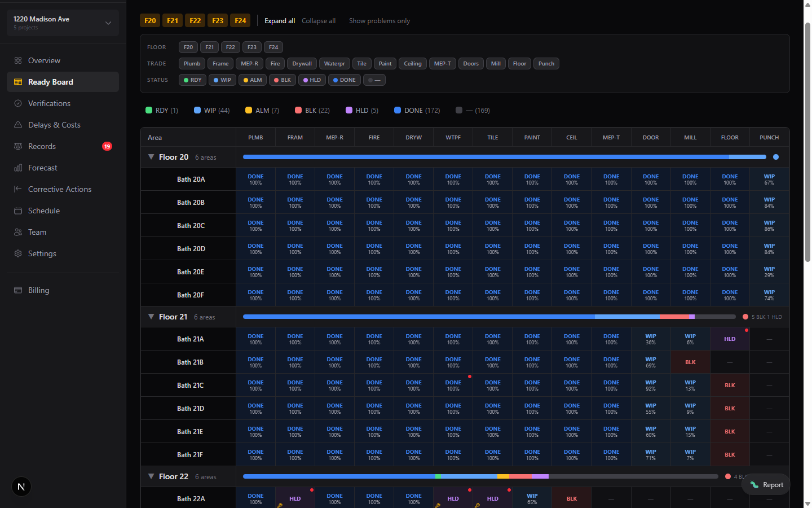Image resolution: width=812 pixels, height=508 pixels.
Task: Open the Overview page icon
Action: (18, 60)
